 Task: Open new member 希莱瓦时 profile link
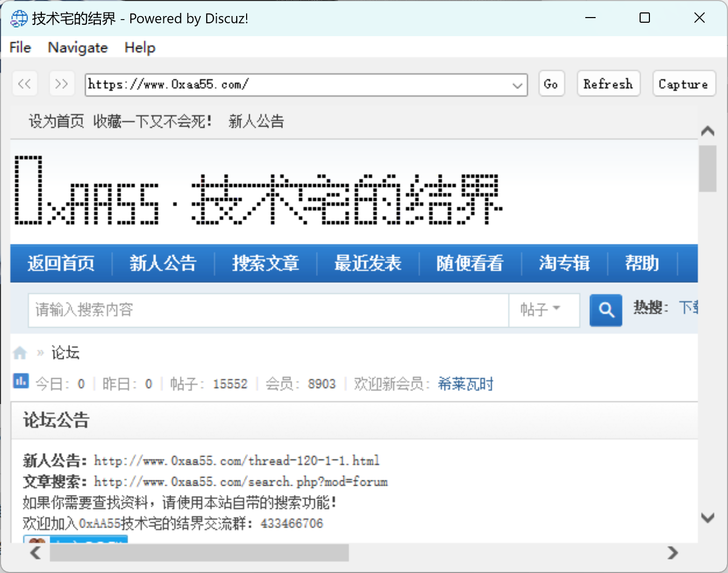pos(465,384)
